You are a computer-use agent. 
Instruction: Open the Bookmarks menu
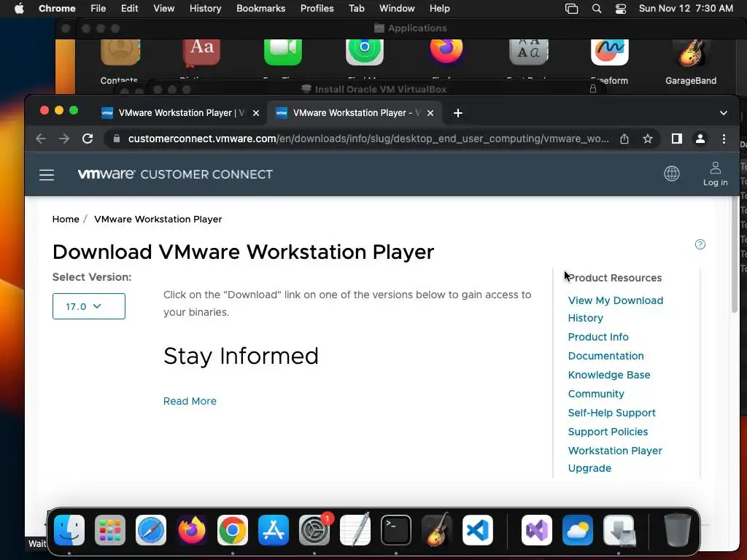pyautogui.click(x=260, y=9)
